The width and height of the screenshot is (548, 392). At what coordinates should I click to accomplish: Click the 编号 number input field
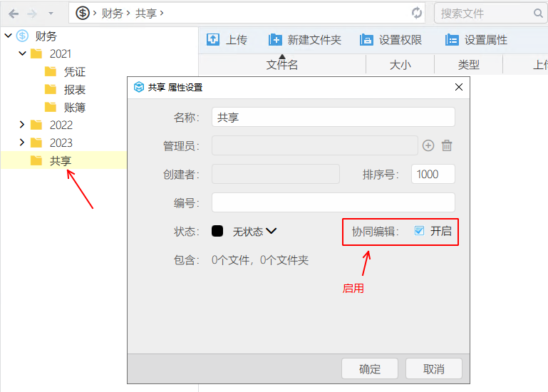coord(333,202)
